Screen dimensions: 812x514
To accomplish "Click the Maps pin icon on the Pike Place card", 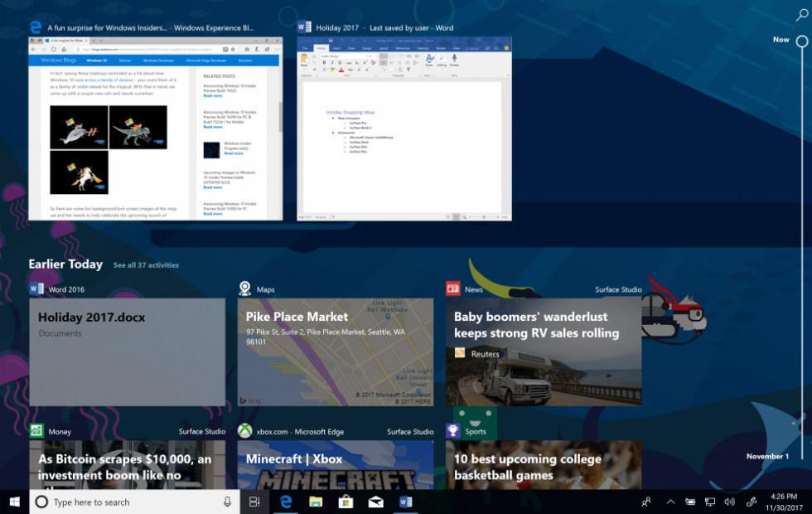I will click(x=244, y=289).
